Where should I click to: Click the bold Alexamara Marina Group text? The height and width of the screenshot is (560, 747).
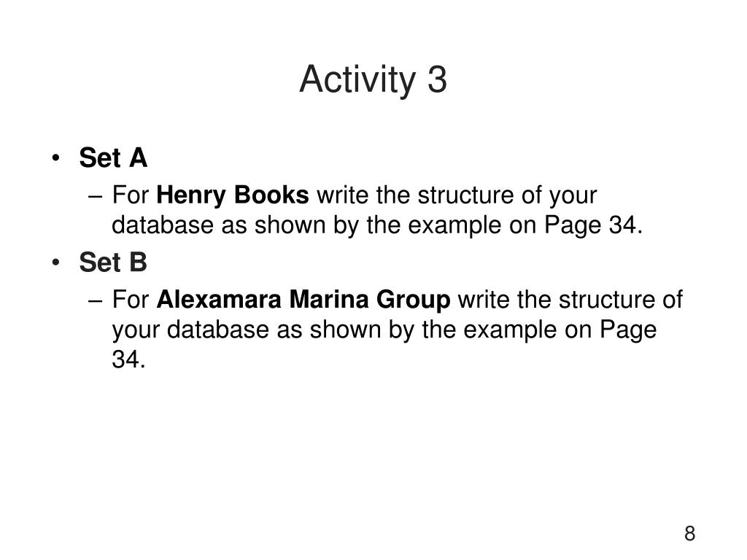[303, 300]
